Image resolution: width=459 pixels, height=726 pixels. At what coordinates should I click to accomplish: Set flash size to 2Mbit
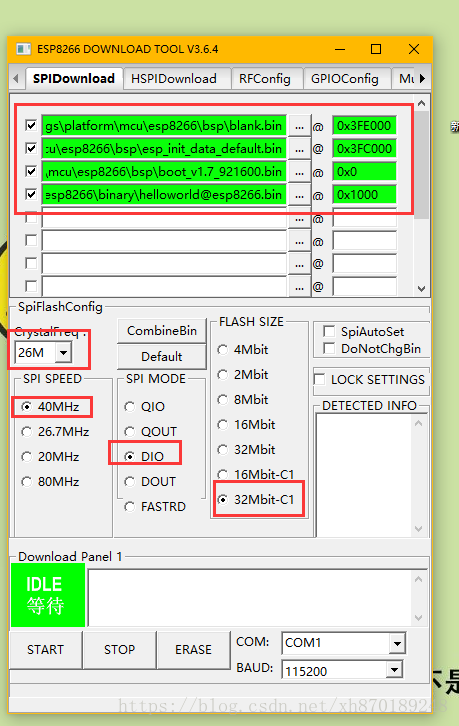(x=223, y=375)
